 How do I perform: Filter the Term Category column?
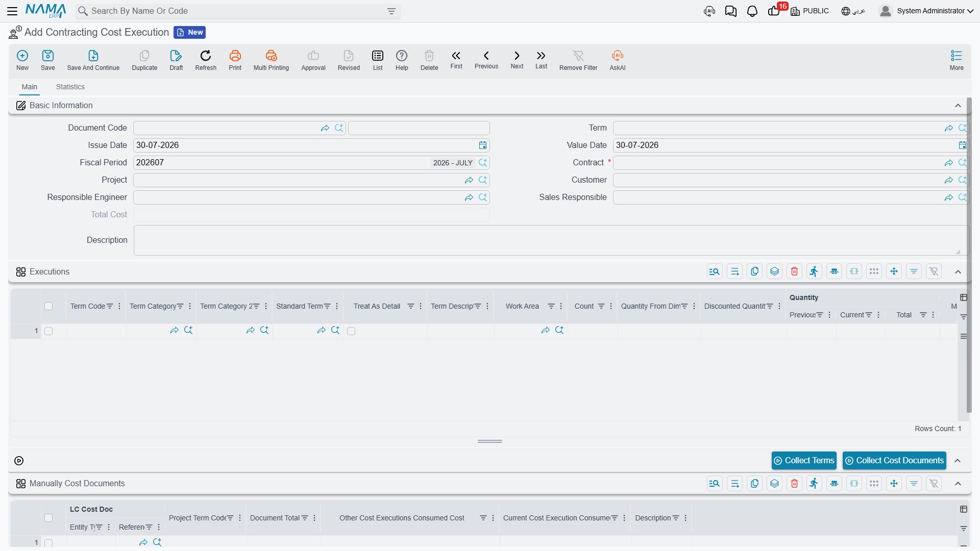(x=180, y=306)
